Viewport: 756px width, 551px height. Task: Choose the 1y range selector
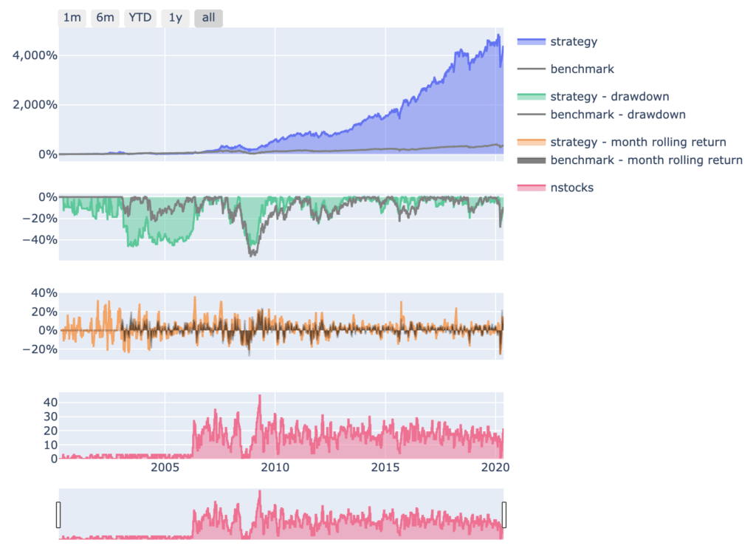pos(176,18)
